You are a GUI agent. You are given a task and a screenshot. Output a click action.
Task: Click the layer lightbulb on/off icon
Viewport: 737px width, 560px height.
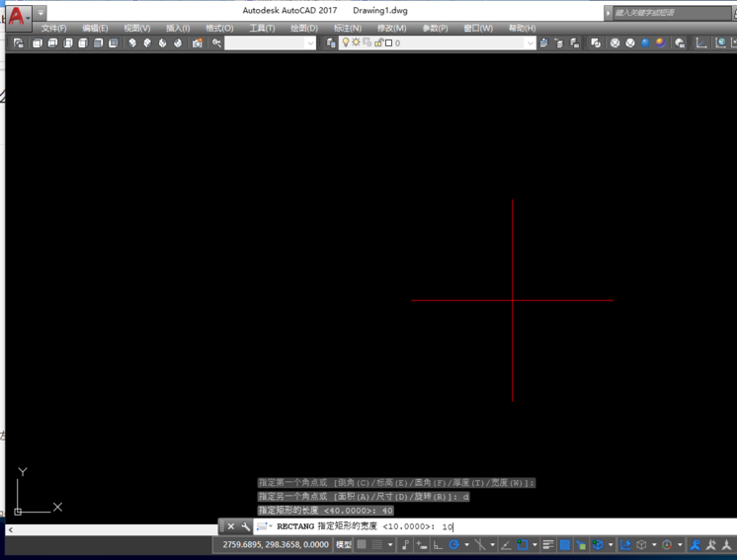tap(346, 43)
